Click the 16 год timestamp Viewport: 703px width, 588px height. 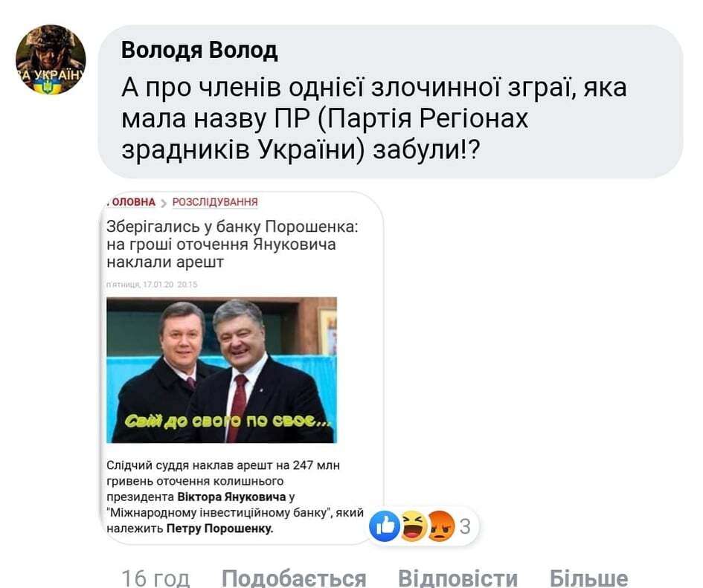(x=155, y=578)
